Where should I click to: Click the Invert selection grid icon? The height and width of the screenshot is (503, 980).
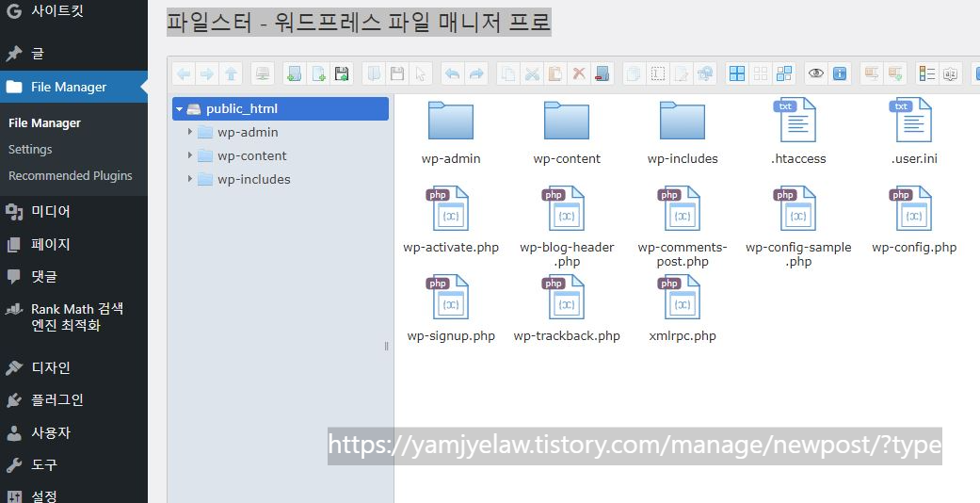(784, 73)
